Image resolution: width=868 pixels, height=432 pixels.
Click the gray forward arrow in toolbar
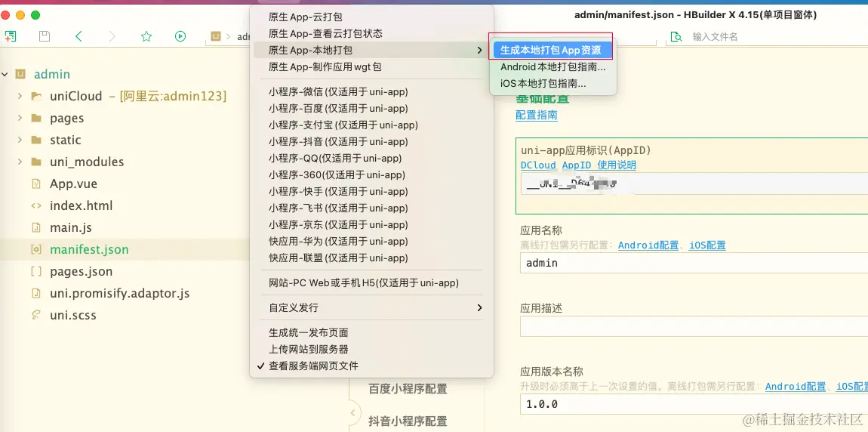click(x=112, y=36)
